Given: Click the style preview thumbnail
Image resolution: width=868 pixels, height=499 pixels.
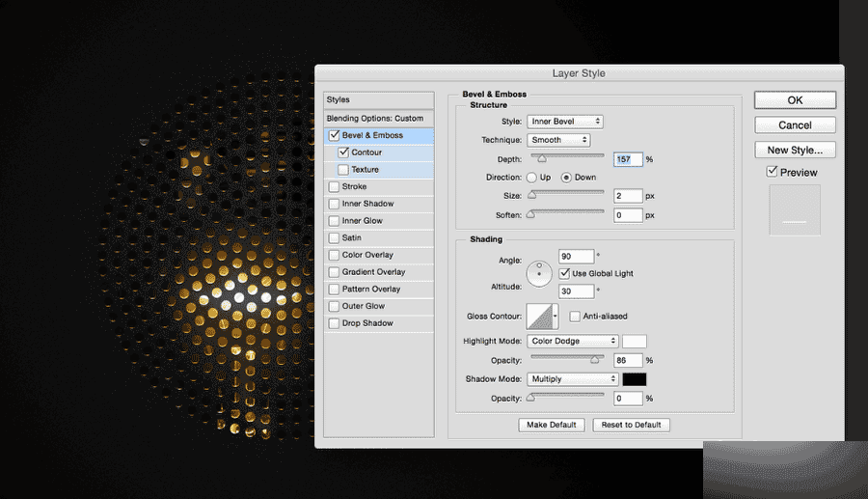Looking at the screenshot, I should [x=795, y=209].
